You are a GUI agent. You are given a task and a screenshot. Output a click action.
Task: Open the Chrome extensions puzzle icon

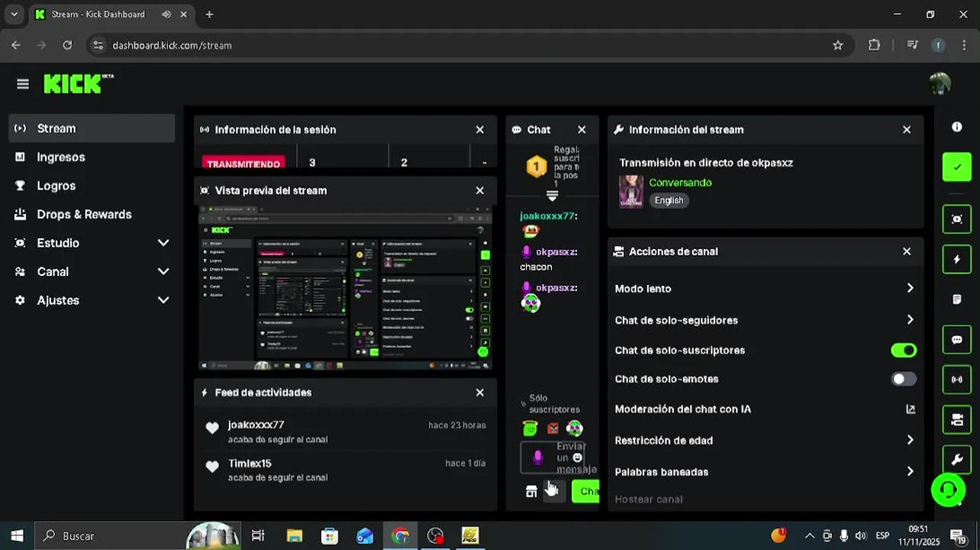874,45
